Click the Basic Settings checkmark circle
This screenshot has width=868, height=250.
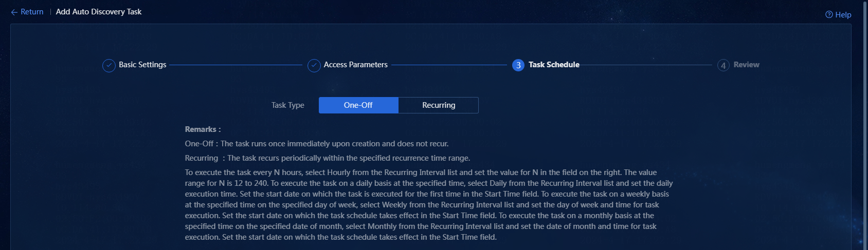pos(109,65)
